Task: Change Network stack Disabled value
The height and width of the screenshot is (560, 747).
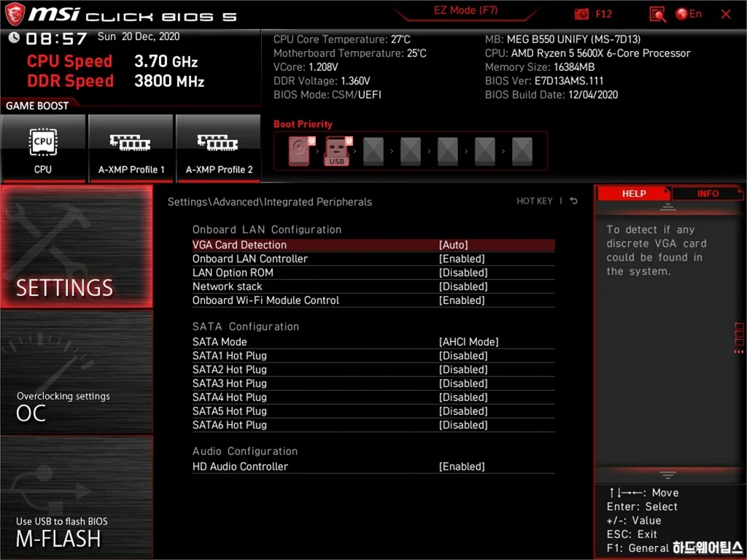Action: tap(463, 286)
